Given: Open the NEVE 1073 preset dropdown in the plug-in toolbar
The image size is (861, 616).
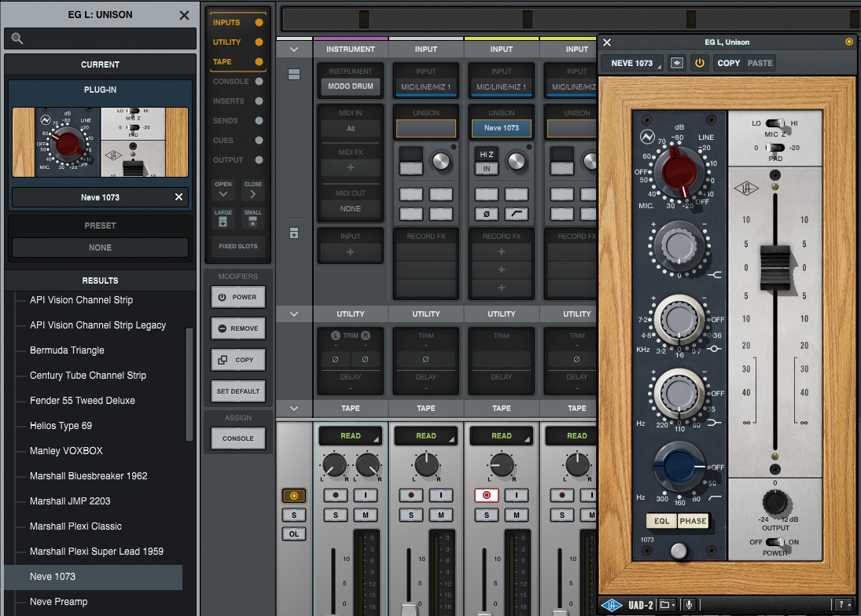Looking at the screenshot, I should (x=632, y=63).
